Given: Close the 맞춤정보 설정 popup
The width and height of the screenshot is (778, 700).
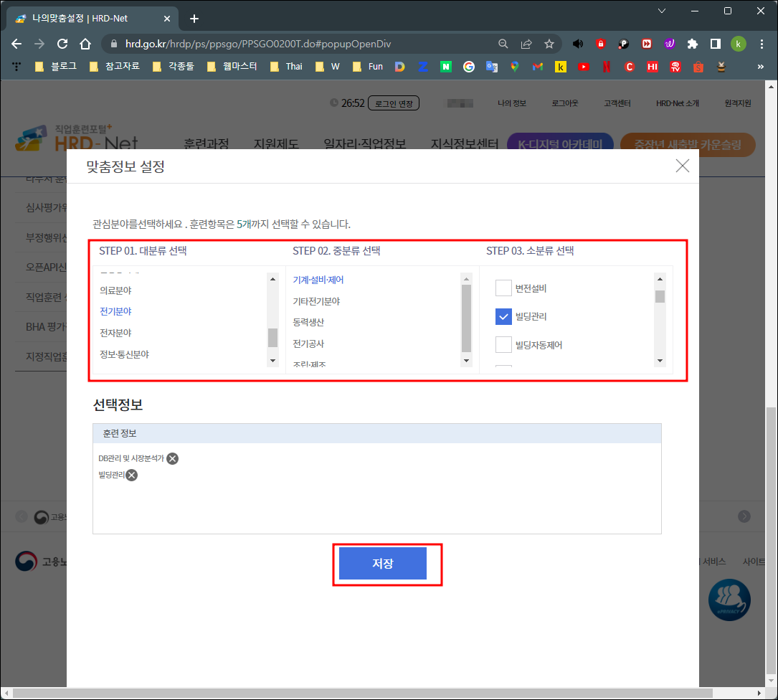Looking at the screenshot, I should coord(682,166).
